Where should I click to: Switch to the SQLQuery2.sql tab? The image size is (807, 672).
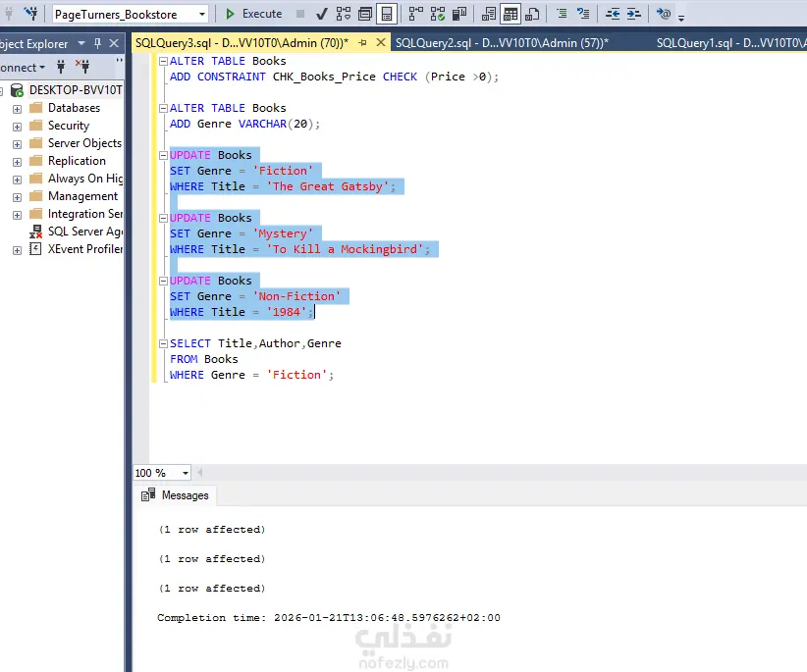[x=502, y=43]
